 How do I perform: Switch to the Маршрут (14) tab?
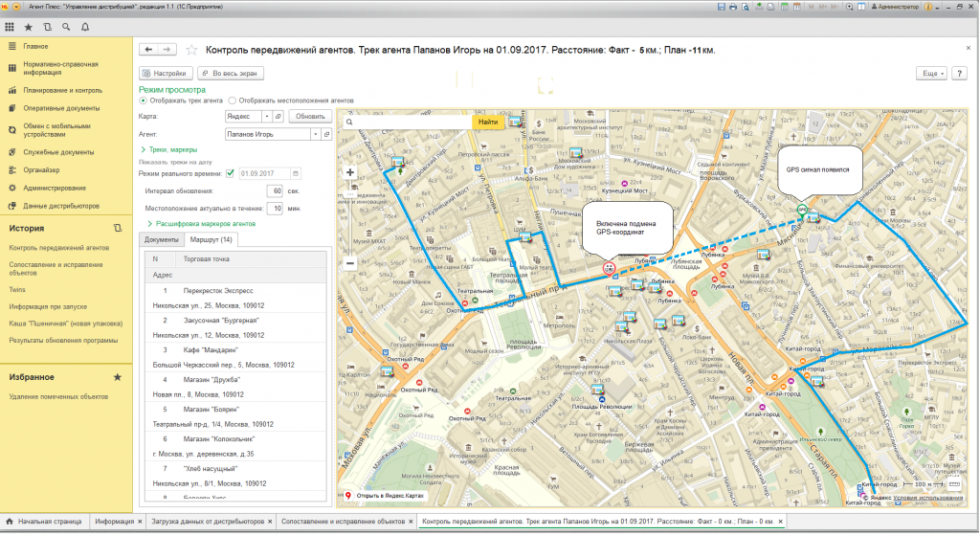coord(211,240)
